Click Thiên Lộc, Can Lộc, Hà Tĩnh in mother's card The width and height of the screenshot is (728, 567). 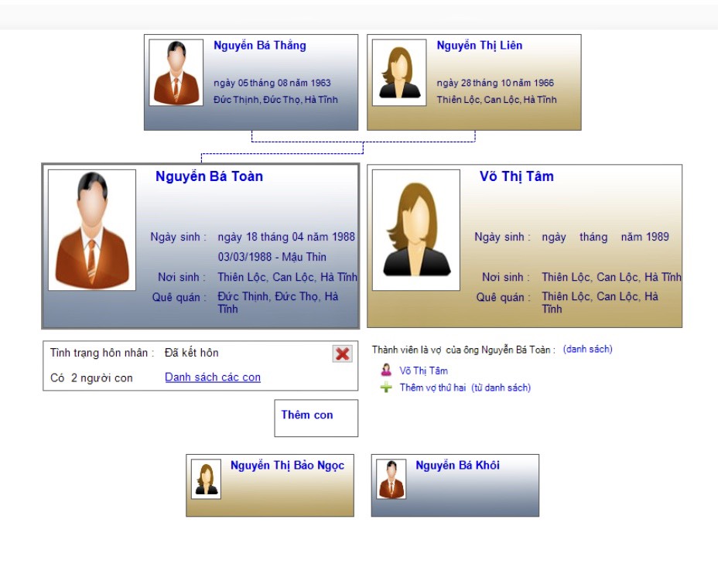pos(497,99)
